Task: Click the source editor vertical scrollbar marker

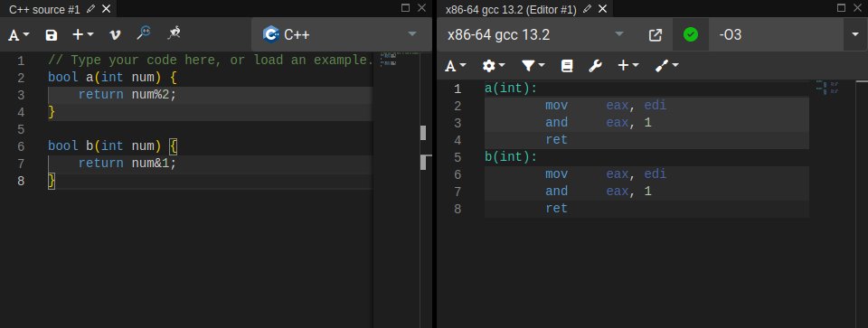Action: coord(423,133)
